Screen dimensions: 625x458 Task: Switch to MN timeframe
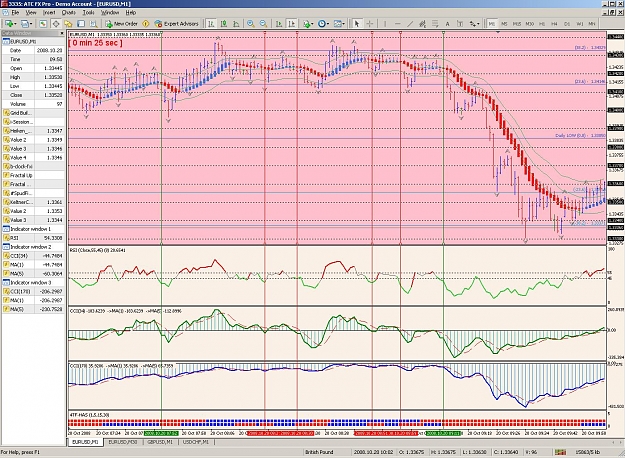(592, 24)
